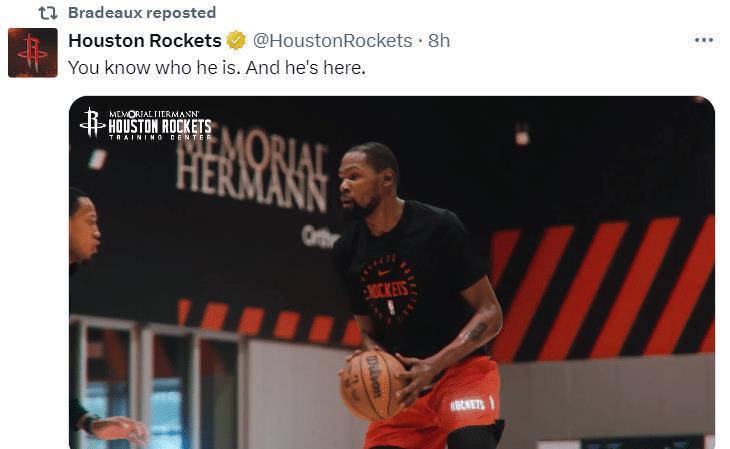730x449 pixels.
Task: Click the Rockets wordmark on red shorts
Action: 468,404
